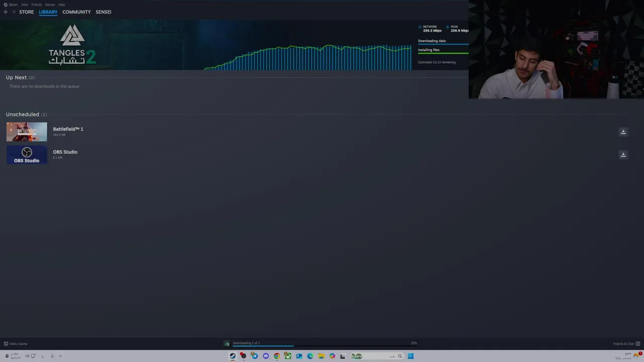Screen dimensions: 644x362
Task: Open Telegram from the taskbar
Action: click(x=255, y=356)
